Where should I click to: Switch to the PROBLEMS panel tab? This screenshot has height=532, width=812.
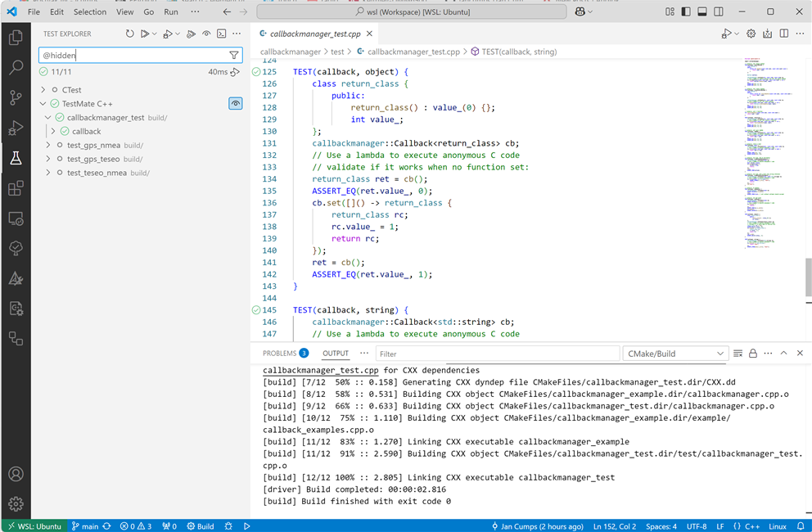(x=279, y=354)
